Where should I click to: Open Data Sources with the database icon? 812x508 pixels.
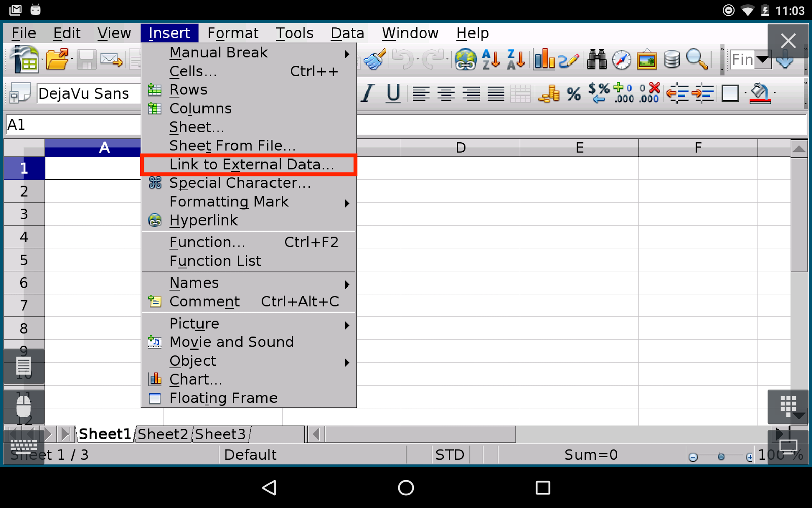coord(671,59)
